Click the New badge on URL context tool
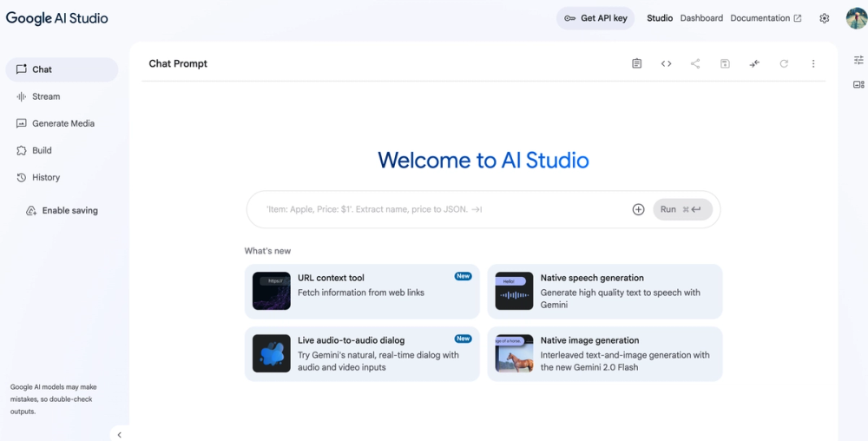Image resolution: width=868 pixels, height=441 pixels. [x=463, y=276]
